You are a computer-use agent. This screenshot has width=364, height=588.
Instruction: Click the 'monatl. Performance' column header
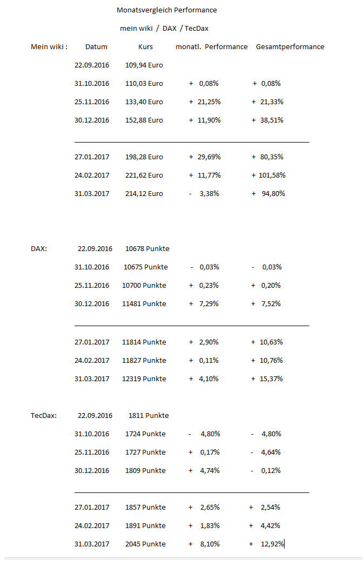[211, 47]
